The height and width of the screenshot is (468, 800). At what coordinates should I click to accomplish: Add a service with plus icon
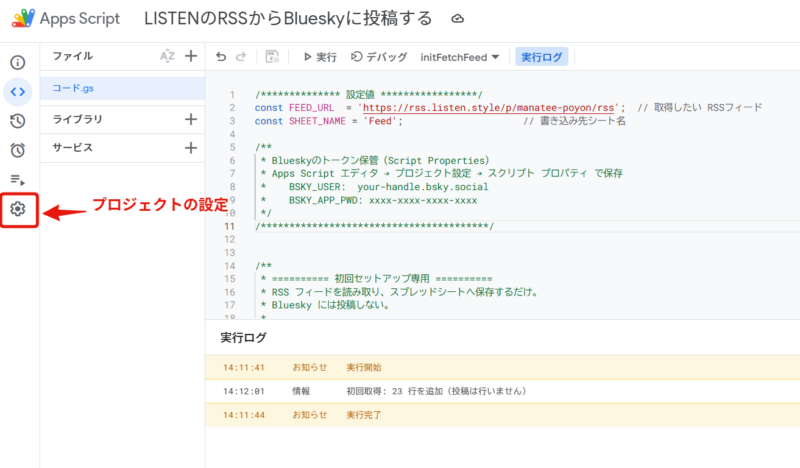191,148
